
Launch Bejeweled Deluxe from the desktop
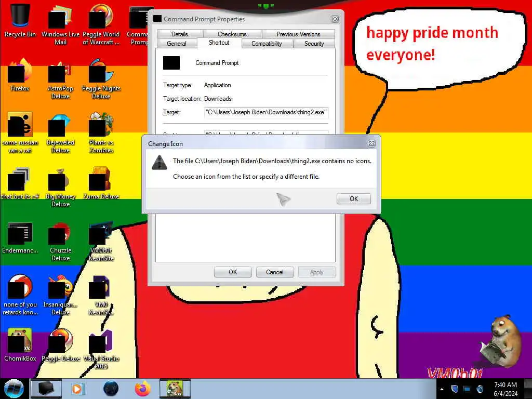(60, 132)
